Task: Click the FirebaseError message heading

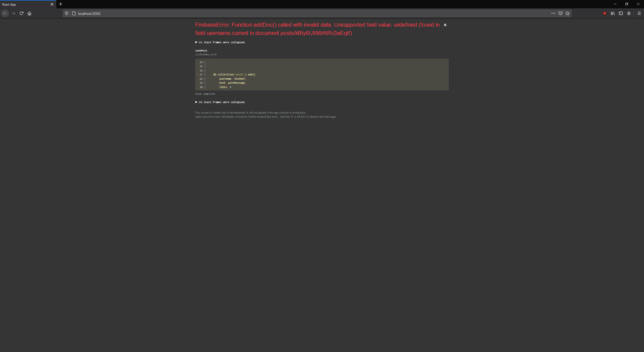Action: pyautogui.click(x=317, y=29)
